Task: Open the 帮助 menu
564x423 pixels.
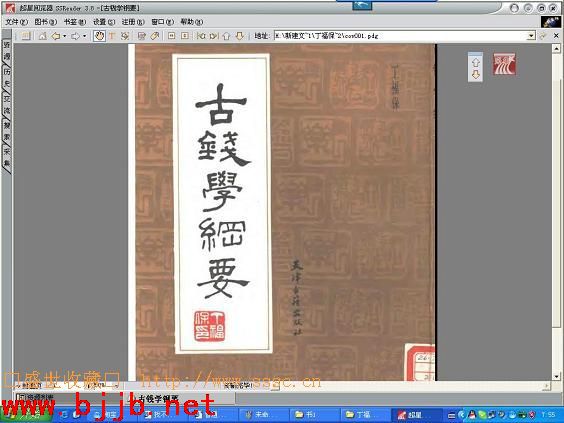Action: [x=192, y=22]
